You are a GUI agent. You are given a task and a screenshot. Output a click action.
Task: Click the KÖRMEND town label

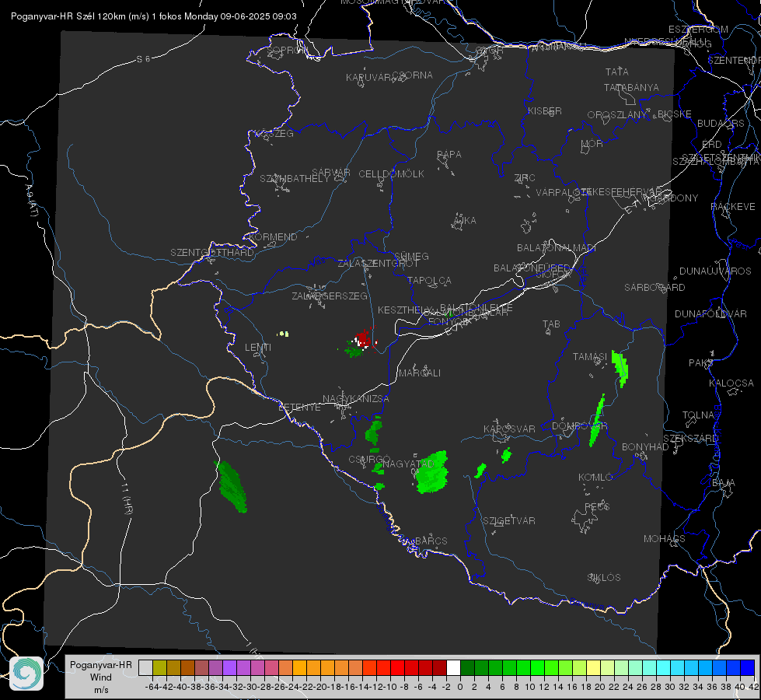coord(273,237)
